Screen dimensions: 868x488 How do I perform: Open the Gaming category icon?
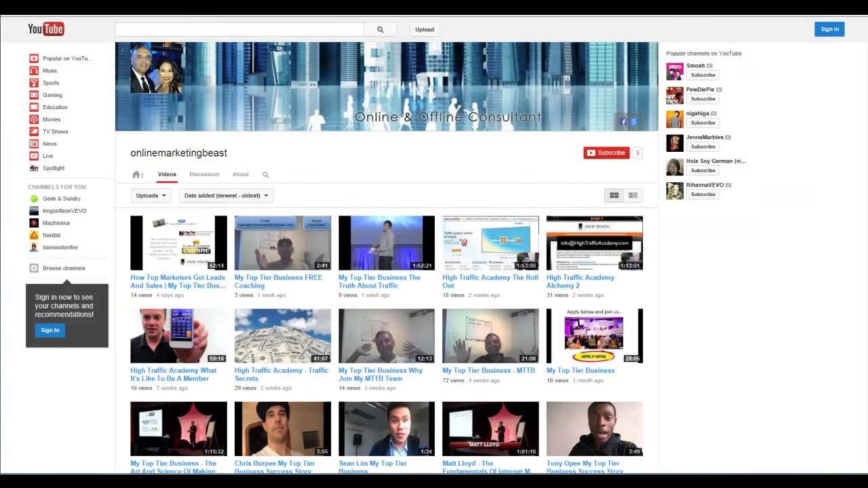pyautogui.click(x=34, y=95)
